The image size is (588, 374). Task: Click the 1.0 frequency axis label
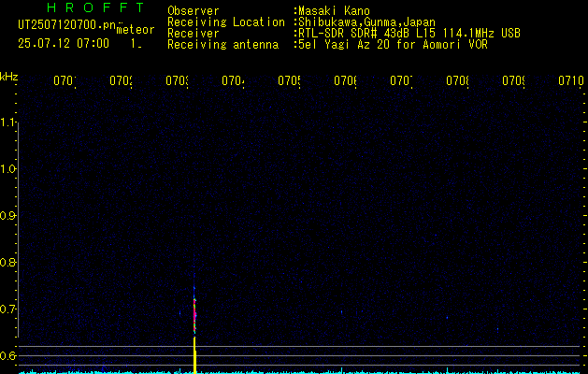(x=7, y=169)
